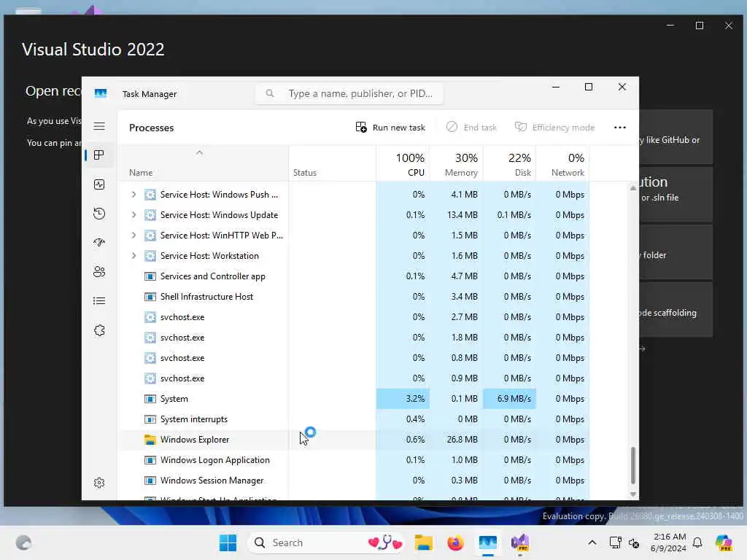Open File Explorer from the taskbar
The image size is (747, 560).
pyautogui.click(x=423, y=542)
